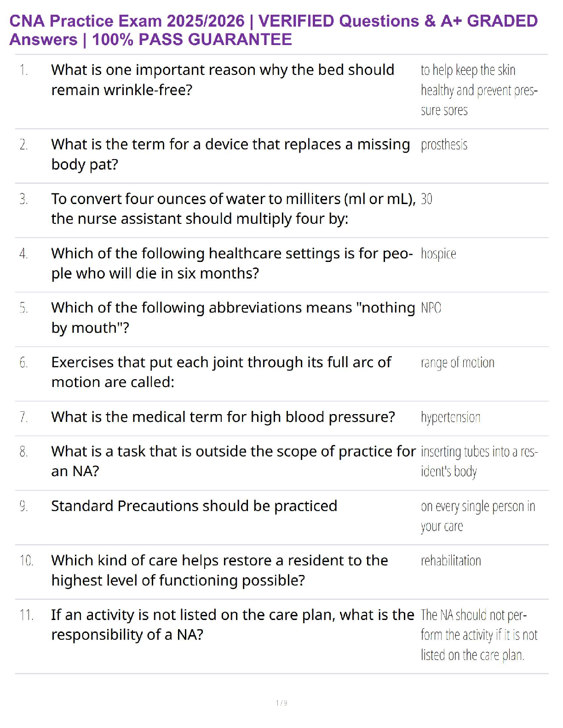Screen dimensions: 563x728
Task: Select question 4 about healthcare settings
Action: pos(232,263)
